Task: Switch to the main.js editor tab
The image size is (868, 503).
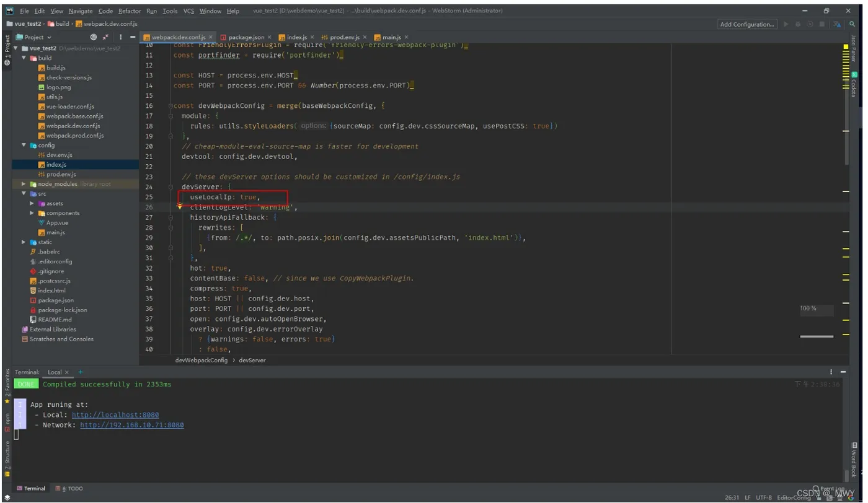Action: (392, 37)
